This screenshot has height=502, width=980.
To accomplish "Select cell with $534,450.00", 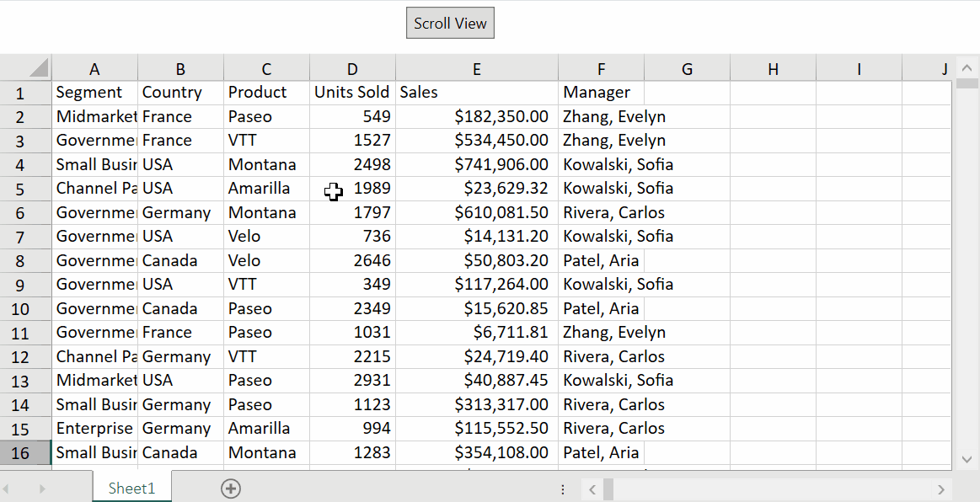I will coord(477,141).
